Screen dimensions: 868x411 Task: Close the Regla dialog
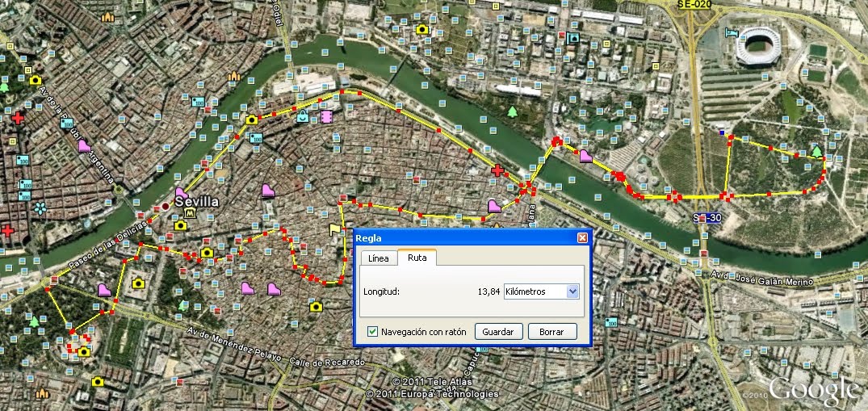tap(582, 238)
